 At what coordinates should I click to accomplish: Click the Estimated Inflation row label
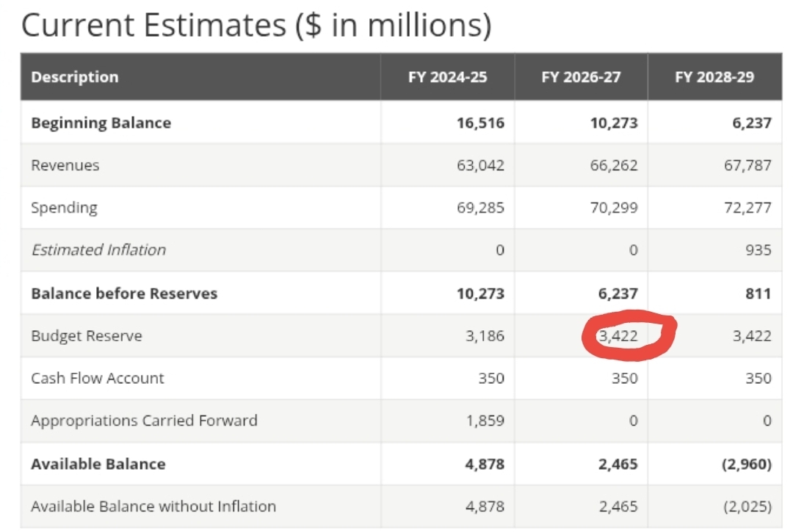pos(98,250)
